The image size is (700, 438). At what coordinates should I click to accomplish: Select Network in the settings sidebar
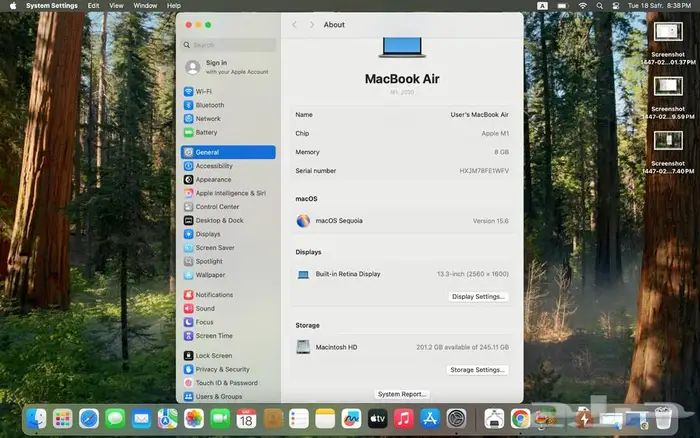point(228,119)
